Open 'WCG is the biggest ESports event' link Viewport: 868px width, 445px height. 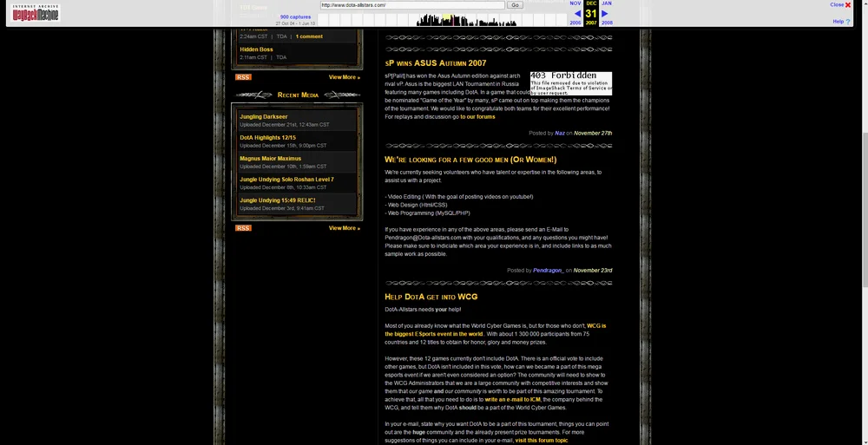coord(496,330)
